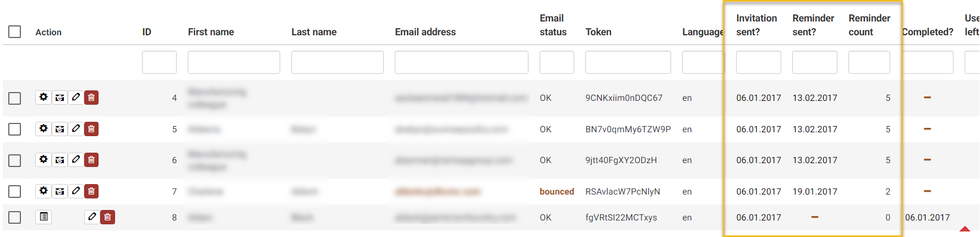The height and width of the screenshot is (237, 980).
Task: Toggle the select-all checkbox in header
Action: (15, 31)
